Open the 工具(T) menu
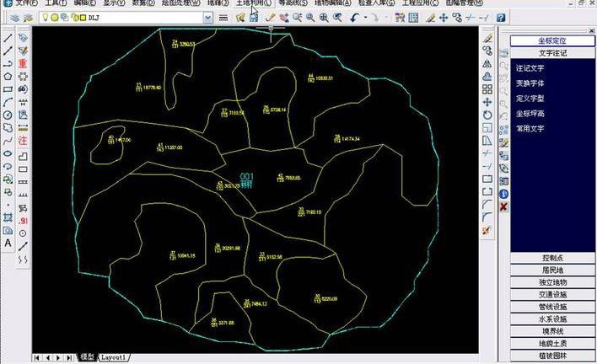The height and width of the screenshot is (364, 597). pos(56,3)
